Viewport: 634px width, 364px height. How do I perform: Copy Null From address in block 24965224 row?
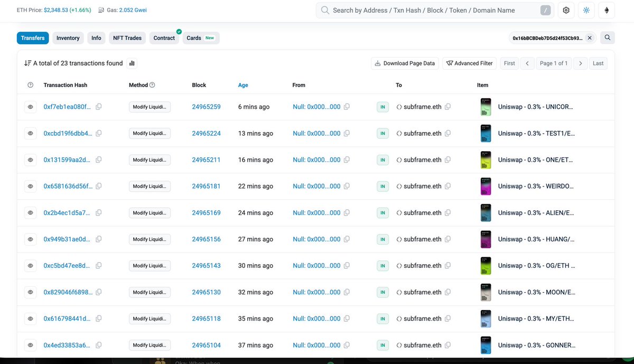coord(347,133)
